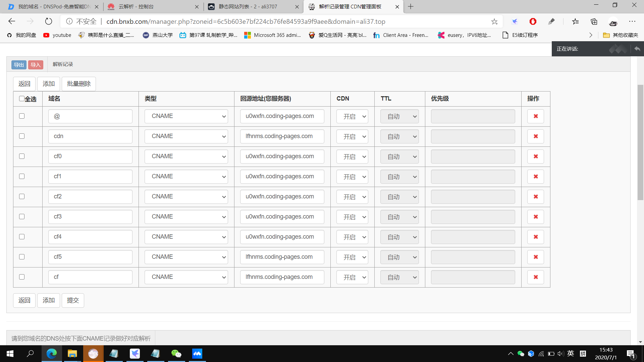
Task: Click the origin address field of cf1 row
Action: (x=282, y=177)
